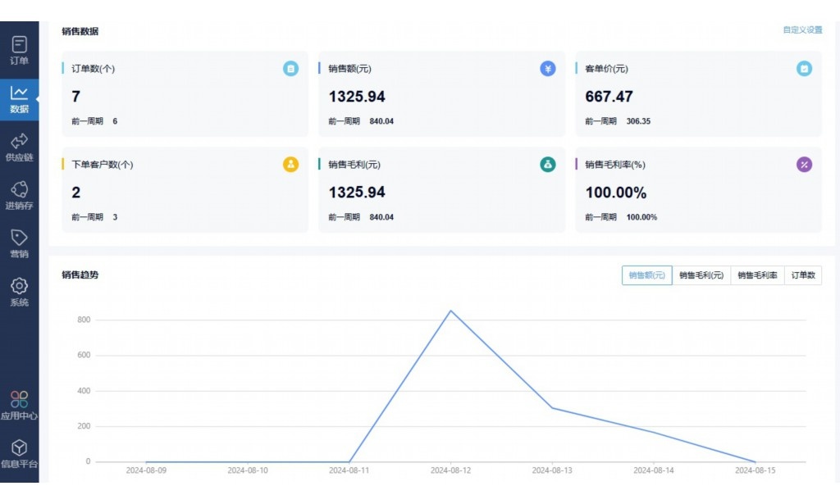Switch chart to 订单数 tab
This screenshot has width=840, height=504.
pos(803,276)
